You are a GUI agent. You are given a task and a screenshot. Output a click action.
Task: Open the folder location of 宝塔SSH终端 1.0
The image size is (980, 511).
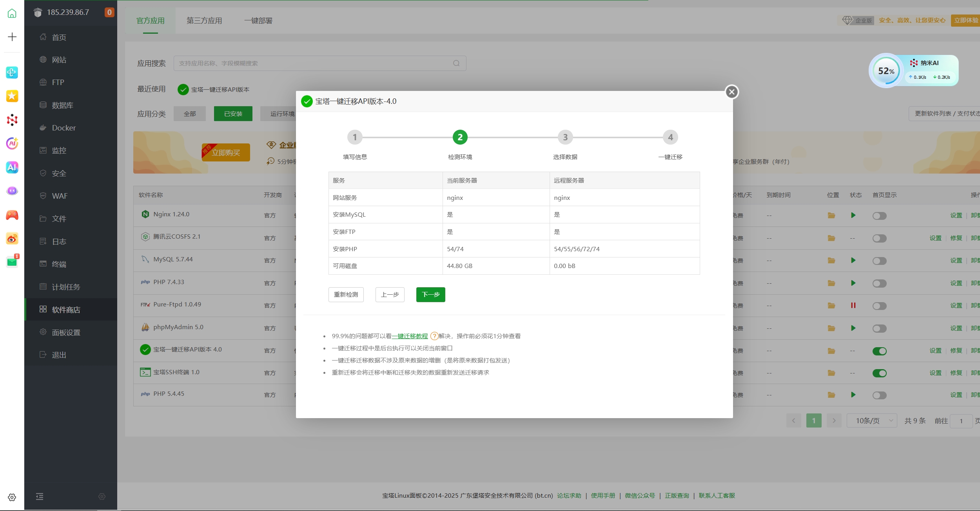831,373
